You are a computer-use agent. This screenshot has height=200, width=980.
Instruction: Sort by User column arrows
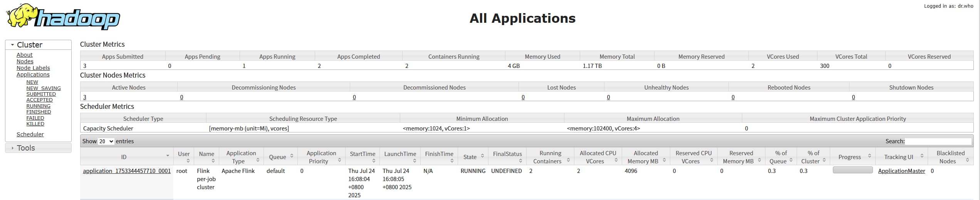pyautogui.click(x=188, y=161)
